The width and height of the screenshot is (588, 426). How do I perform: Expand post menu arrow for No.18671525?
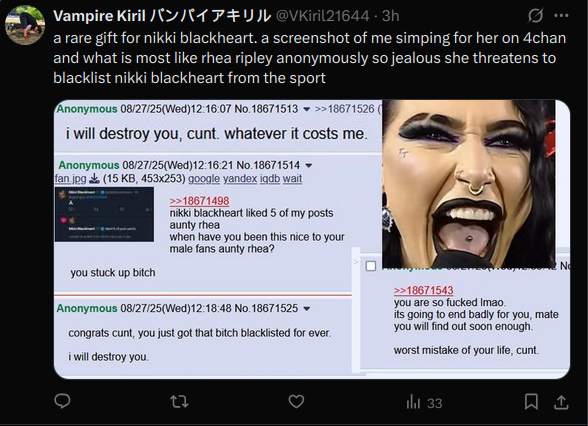[x=307, y=309]
